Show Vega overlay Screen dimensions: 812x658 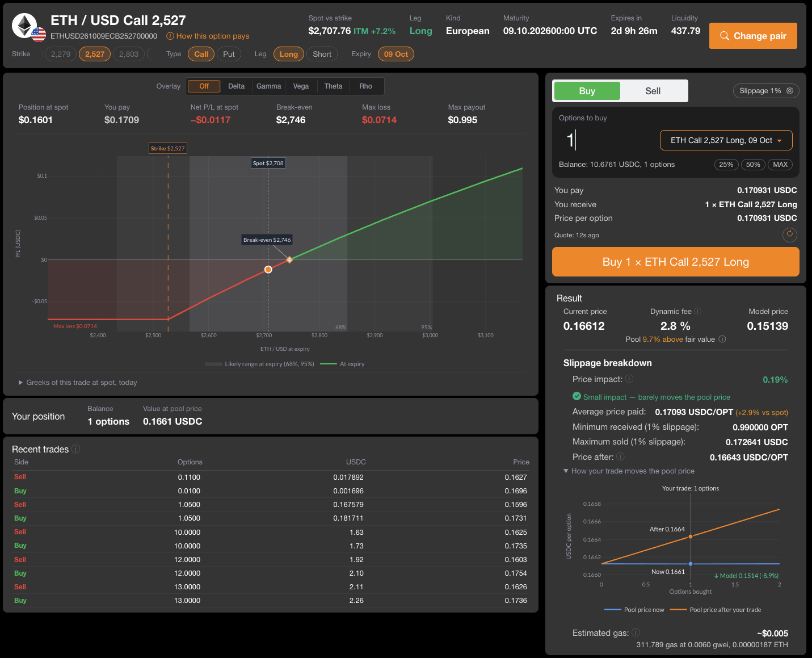[x=301, y=86]
